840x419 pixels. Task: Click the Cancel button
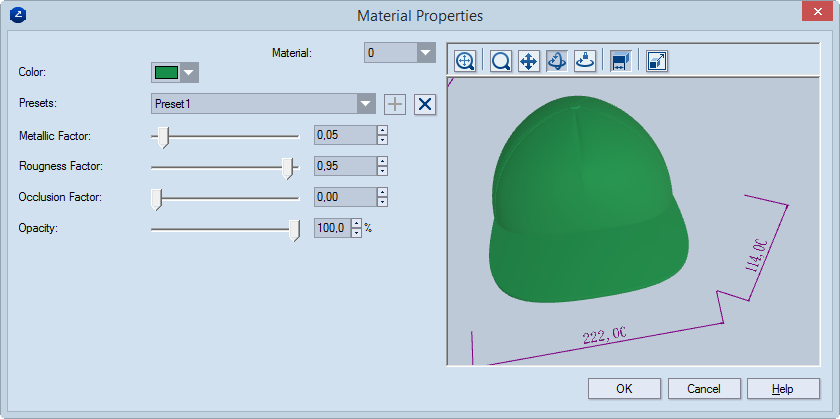point(704,389)
